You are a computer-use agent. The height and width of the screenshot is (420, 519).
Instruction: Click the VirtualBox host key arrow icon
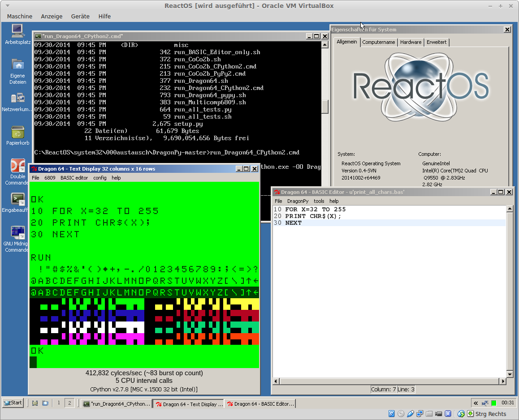470,414
